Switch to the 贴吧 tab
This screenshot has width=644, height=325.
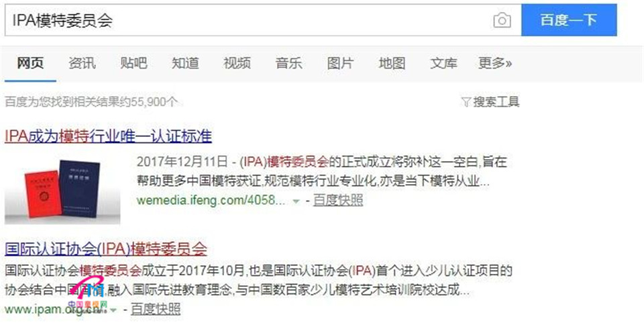click(x=133, y=63)
